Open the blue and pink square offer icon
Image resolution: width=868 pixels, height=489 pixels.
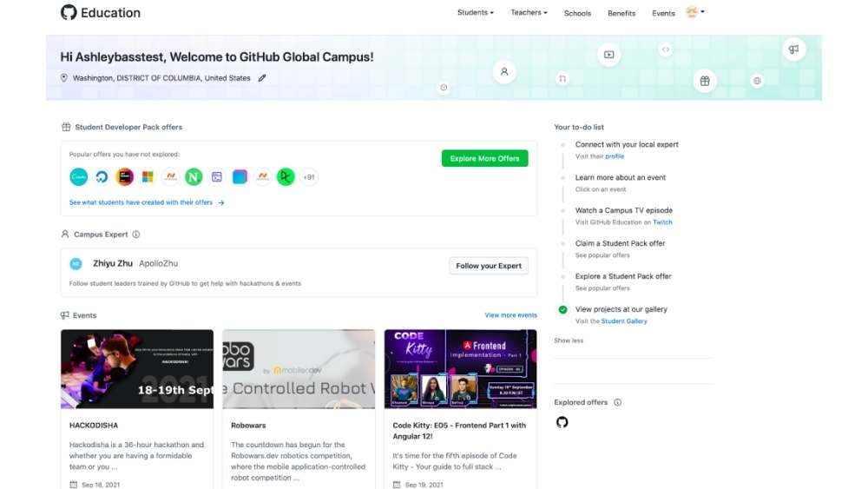240,176
